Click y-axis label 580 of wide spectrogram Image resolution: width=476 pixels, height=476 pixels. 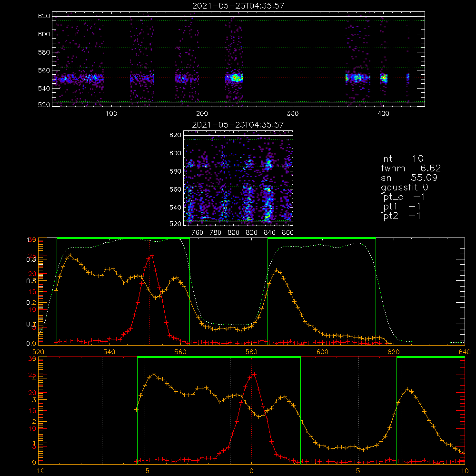pyautogui.click(x=44, y=52)
